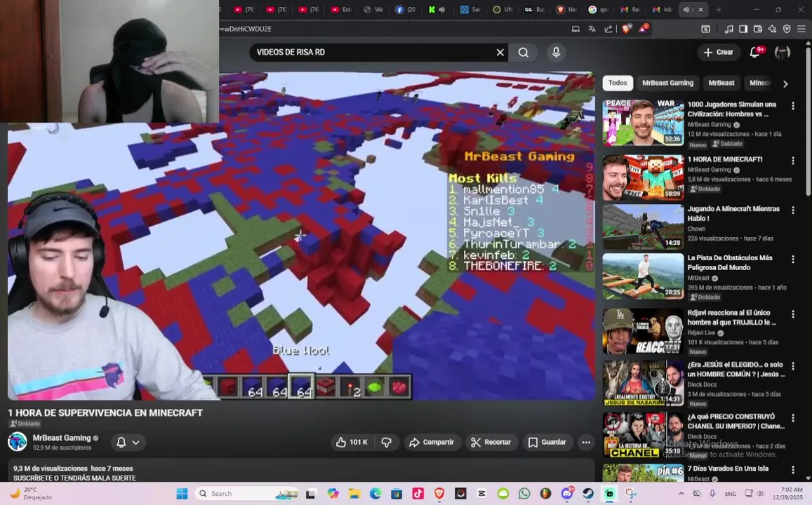Open the Chanel imperio video thumbnail
Image resolution: width=812 pixels, height=505 pixels.
click(x=643, y=435)
